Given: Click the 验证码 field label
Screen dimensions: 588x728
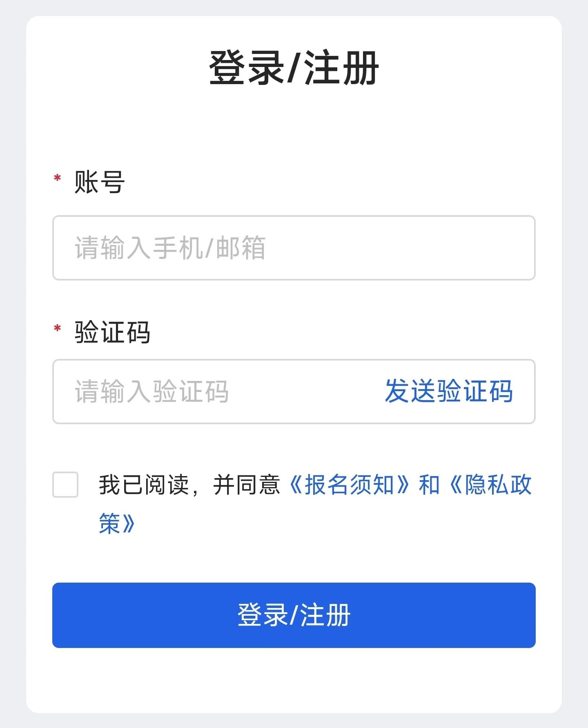Looking at the screenshot, I should (x=112, y=332).
